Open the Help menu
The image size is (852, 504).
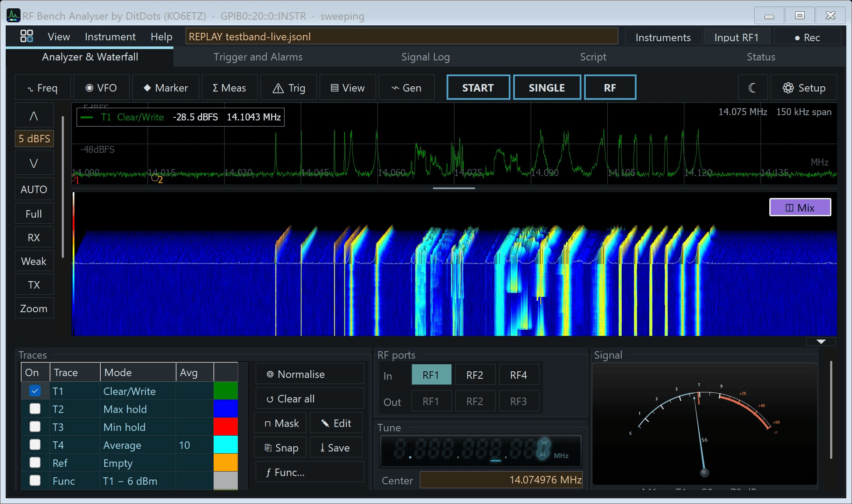point(162,37)
